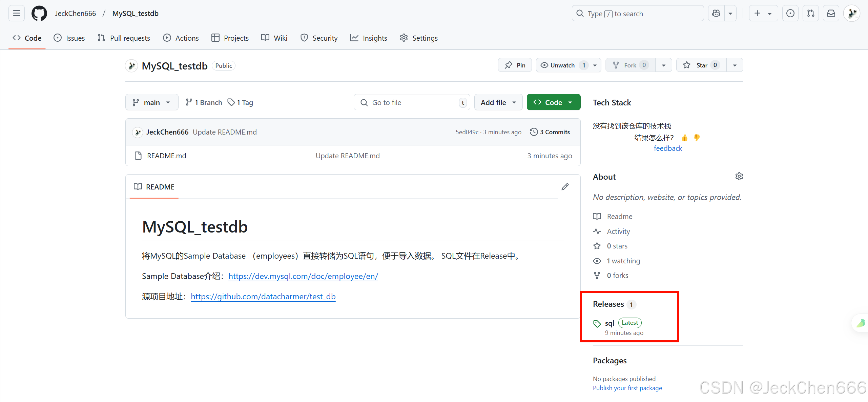Open the pull requests icon in header
Image resolution: width=868 pixels, height=402 pixels.
point(811,13)
